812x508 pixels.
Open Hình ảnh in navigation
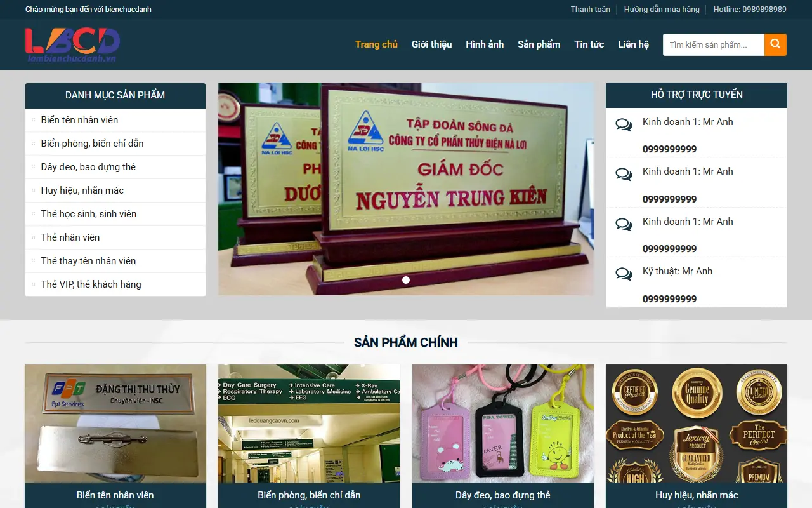[485, 44]
